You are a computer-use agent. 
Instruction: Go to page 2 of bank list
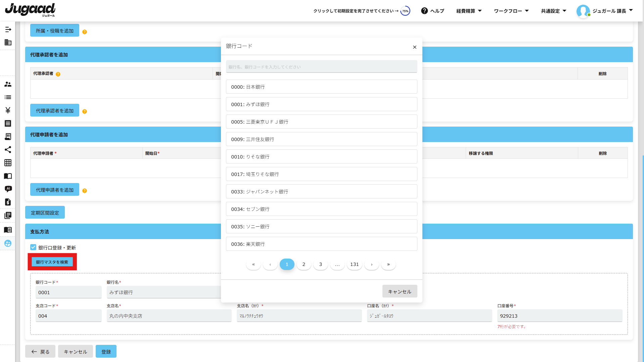click(304, 265)
